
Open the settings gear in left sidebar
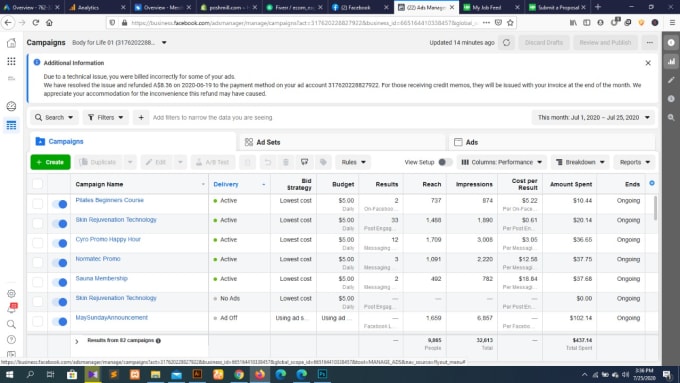click(11, 294)
